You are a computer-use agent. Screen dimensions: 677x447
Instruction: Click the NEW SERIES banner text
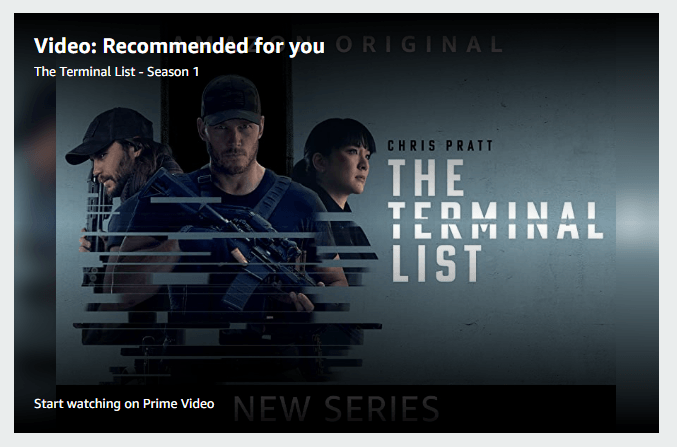(336, 408)
